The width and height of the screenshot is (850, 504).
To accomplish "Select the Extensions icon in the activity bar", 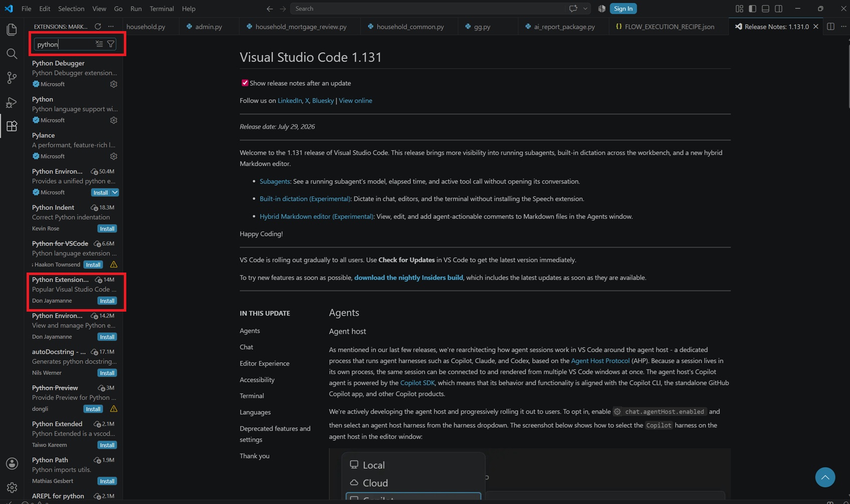I will [x=12, y=126].
